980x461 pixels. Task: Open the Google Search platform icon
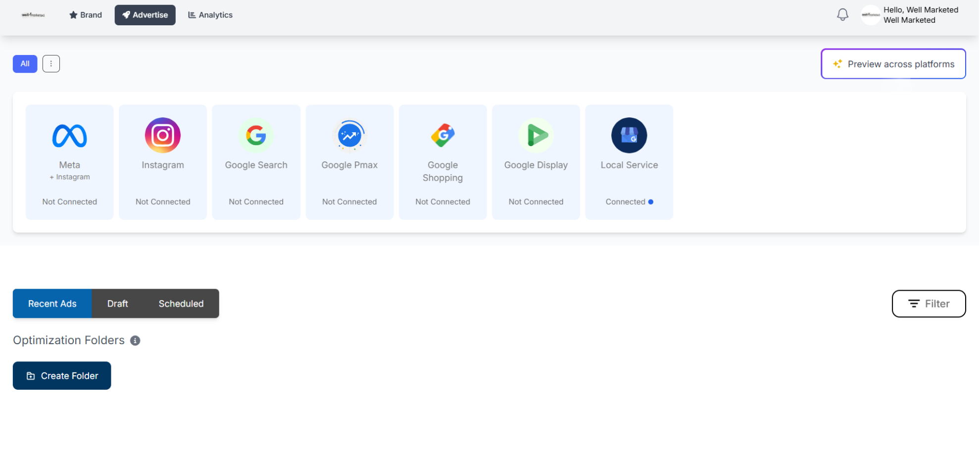pos(256,135)
